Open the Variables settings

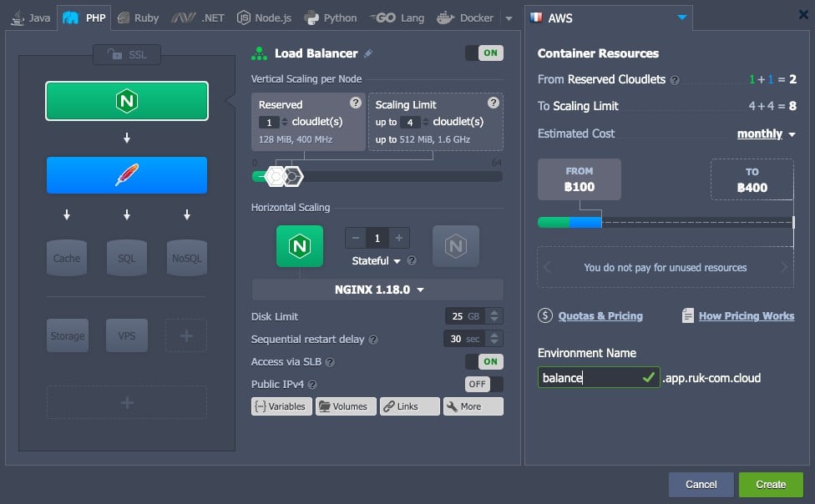281,406
